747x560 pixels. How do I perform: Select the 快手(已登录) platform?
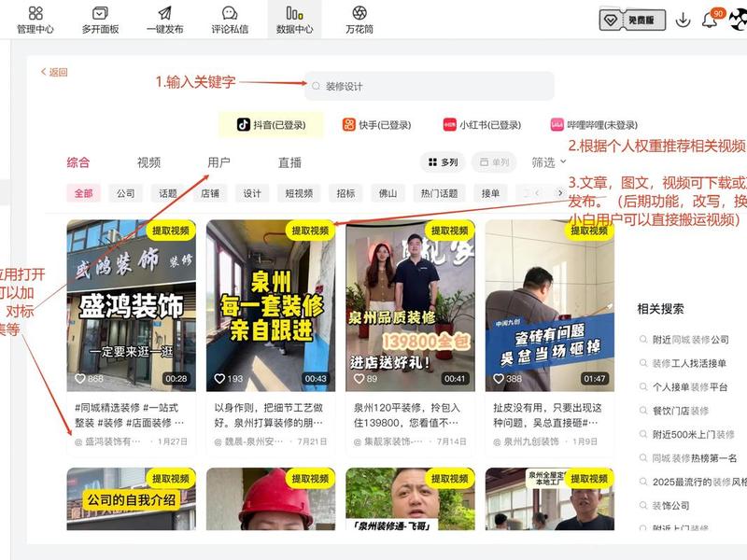pyautogui.click(x=376, y=125)
